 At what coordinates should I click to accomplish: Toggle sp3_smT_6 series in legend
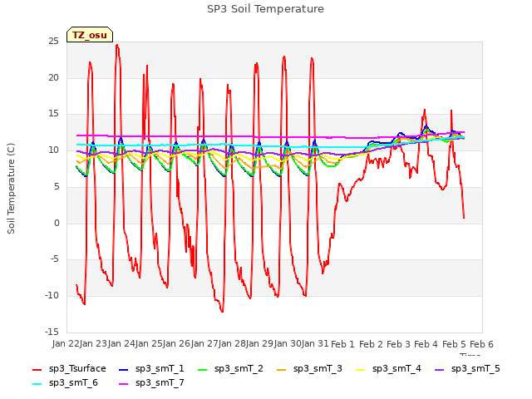(65, 383)
